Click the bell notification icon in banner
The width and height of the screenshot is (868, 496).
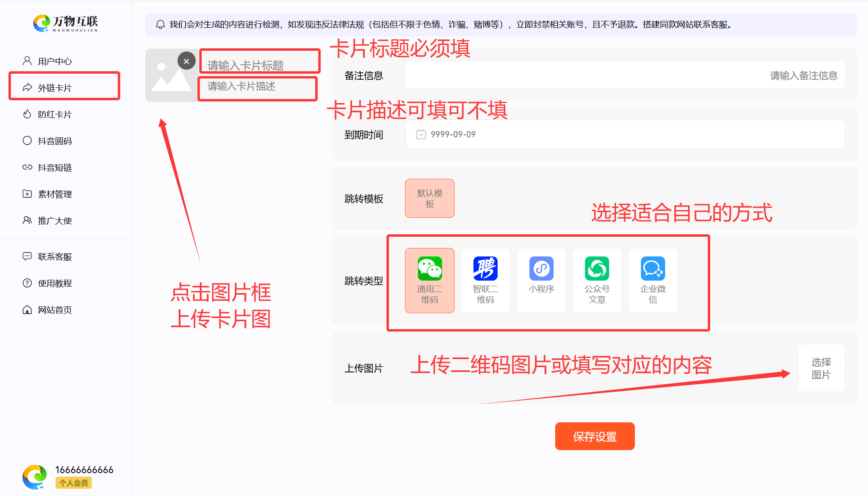point(160,25)
